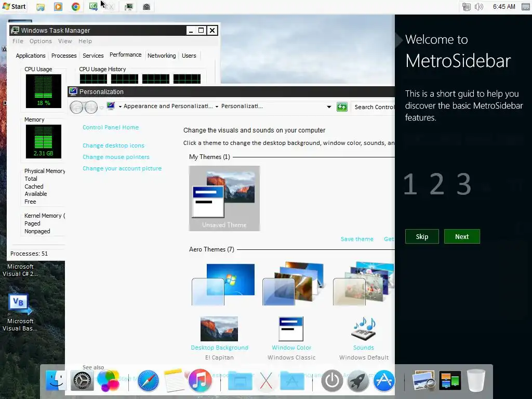Switch to the Applications tab
This screenshot has width=532, height=399.
pos(31,56)
